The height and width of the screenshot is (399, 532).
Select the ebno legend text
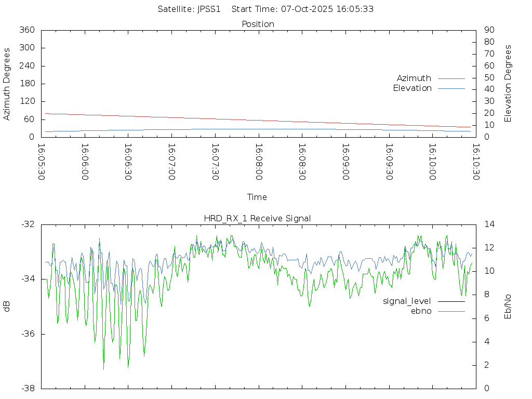coord(421,311)
